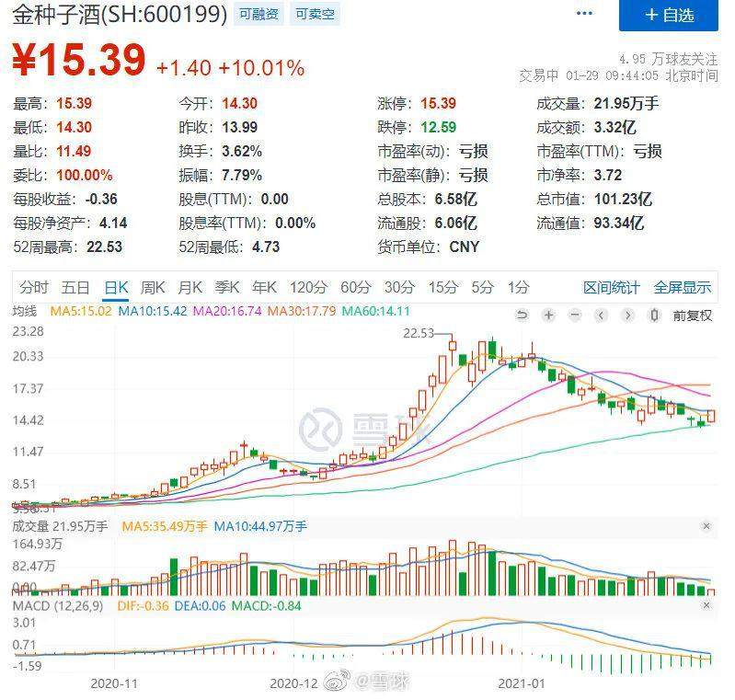The width and height of the screenshot is (735, 700).
Task: Zoom in chart with plus icon
Action: coord(548,316)
